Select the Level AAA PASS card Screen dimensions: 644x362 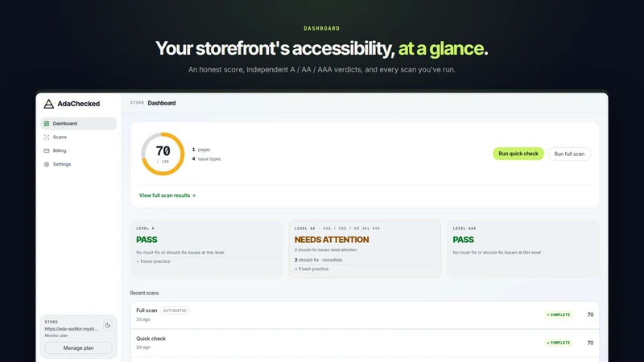522,249
